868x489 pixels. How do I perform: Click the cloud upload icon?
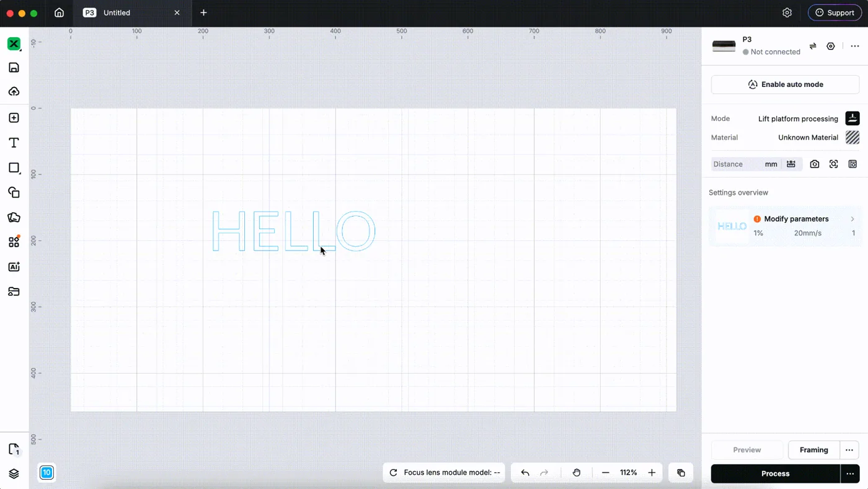[x=14, y=92]
